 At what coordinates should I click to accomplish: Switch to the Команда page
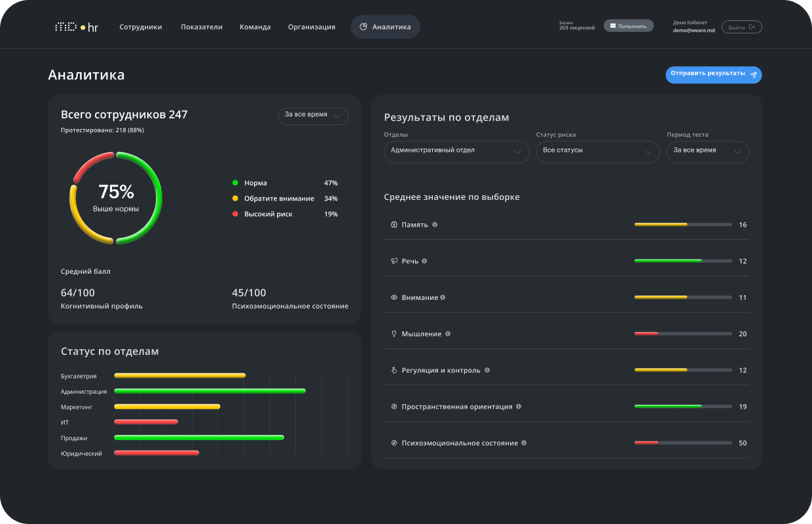click(255, 27)
